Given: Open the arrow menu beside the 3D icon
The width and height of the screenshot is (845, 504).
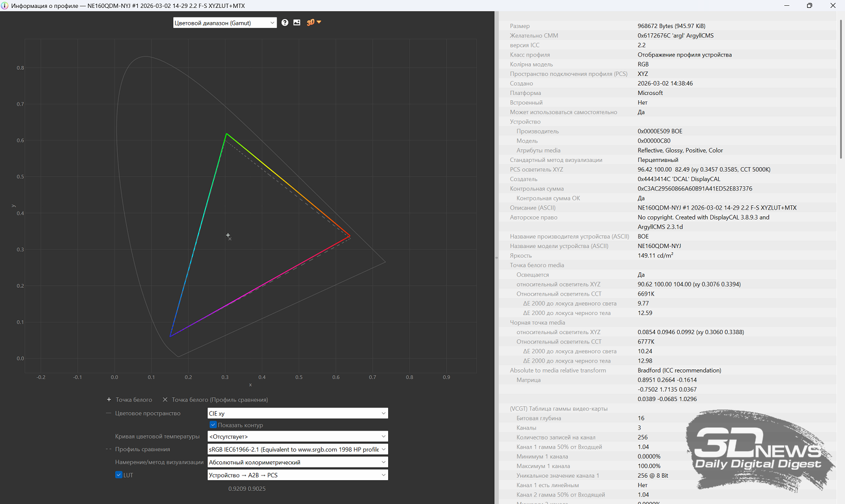Looking at the screenshot, I should click(x=319, y=22).
